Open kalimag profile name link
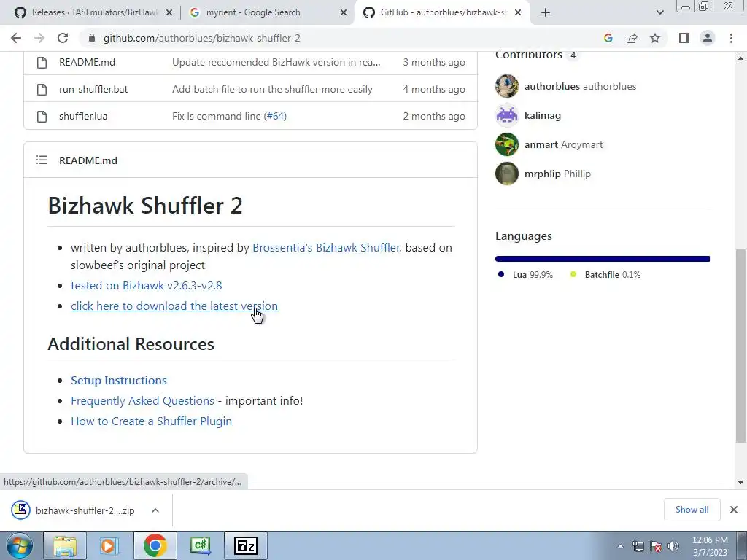 coord(543,115)
